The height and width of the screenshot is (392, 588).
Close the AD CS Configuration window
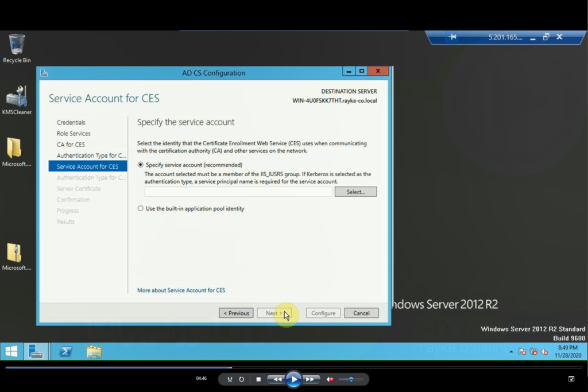click(378, 71)
